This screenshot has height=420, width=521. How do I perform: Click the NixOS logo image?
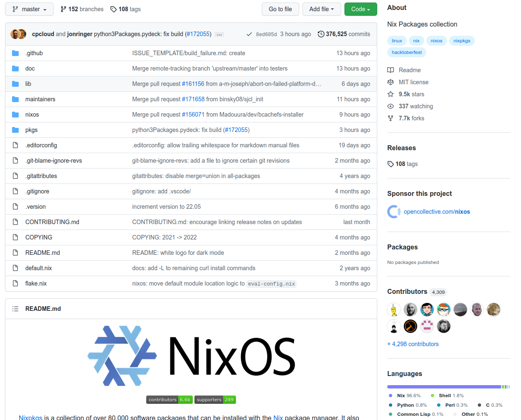pyautogui.click(x=191, y=356)
